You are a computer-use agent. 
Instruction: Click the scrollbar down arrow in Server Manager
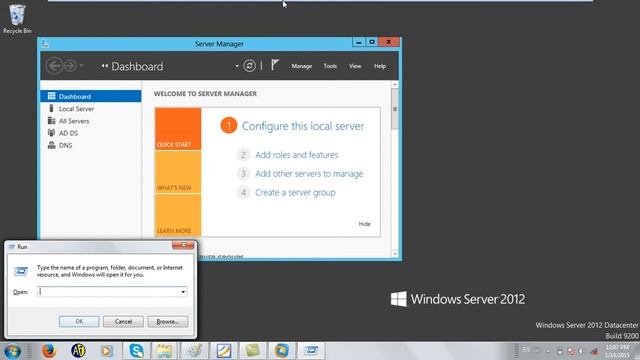point(395,253)
